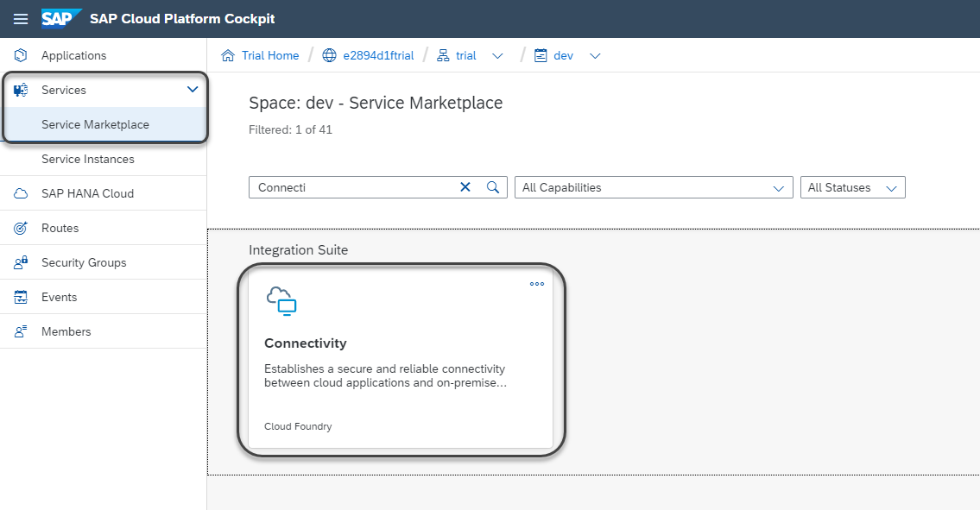980x510 pixels.
Task: Click the Security Groups lock icon
Action: (21, 262)
